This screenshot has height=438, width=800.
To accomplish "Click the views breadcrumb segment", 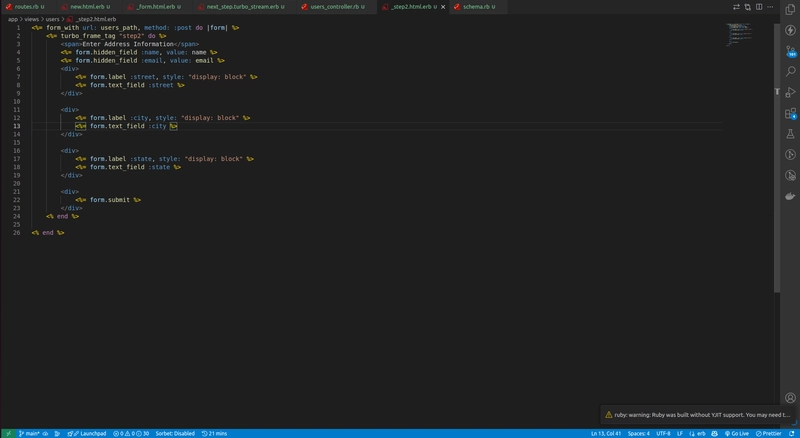I will click(32, 19).
